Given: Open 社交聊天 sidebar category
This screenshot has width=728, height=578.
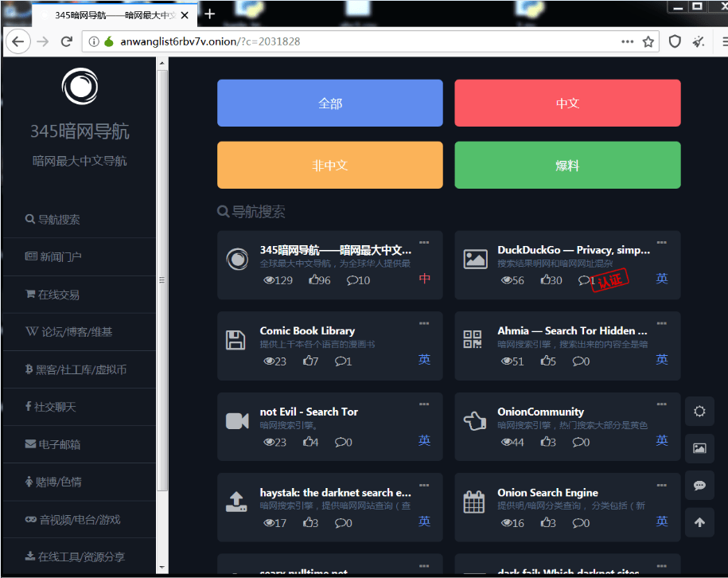Looking at the screenshot, I should point(50,407).
